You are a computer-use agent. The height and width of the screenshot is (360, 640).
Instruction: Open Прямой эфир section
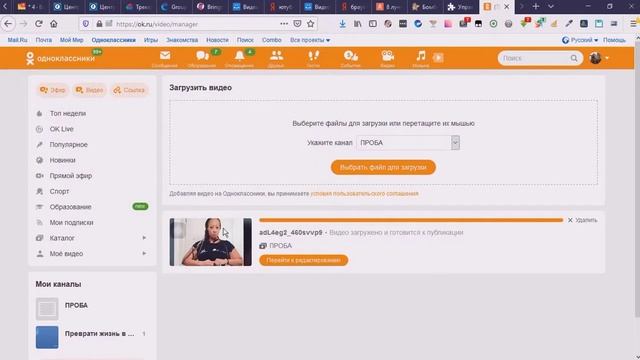click(x=71, y=176)
